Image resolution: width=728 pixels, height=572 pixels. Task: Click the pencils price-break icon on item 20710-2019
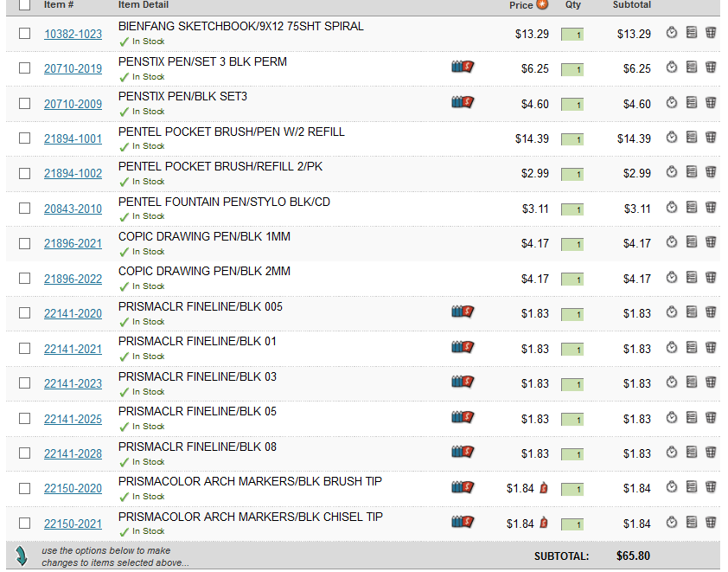pos(463,67)
